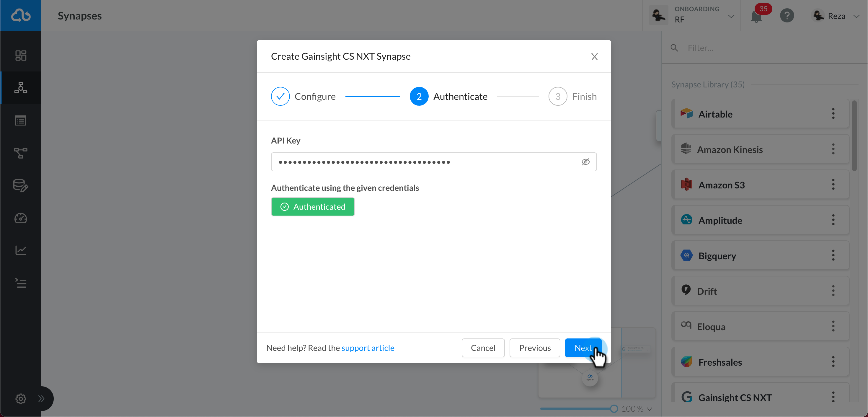Open Bigquery more options menu
Screen dimensions: 868x417
pyautogui.click(x=833, y=255)
